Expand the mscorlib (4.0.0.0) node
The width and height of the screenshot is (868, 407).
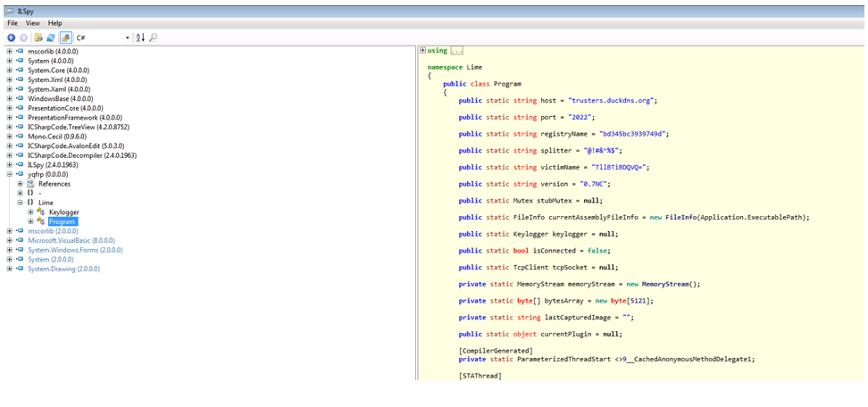tap(10, 52)
